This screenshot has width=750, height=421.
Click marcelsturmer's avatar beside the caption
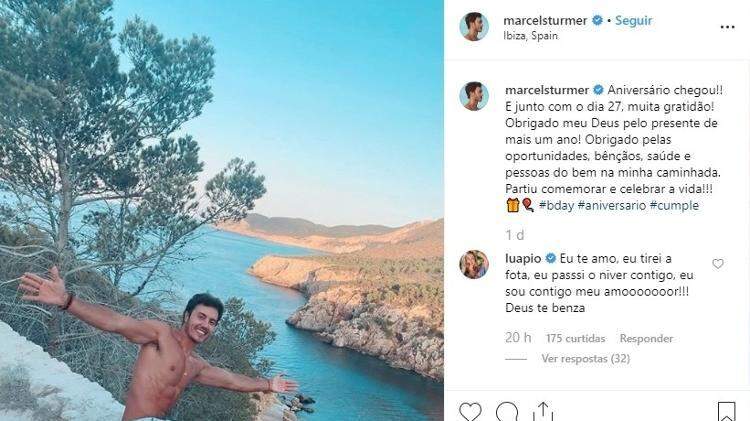pos(474,96)
